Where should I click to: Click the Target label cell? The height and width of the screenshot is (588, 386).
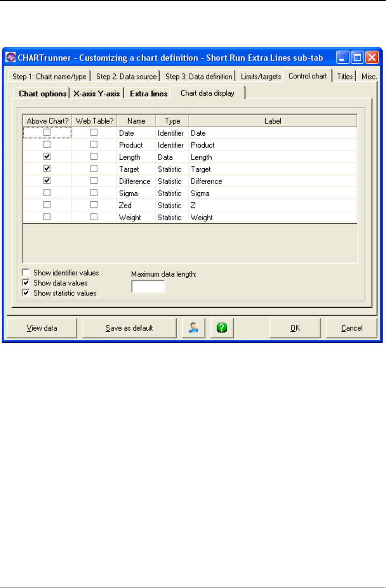point(273,169)
